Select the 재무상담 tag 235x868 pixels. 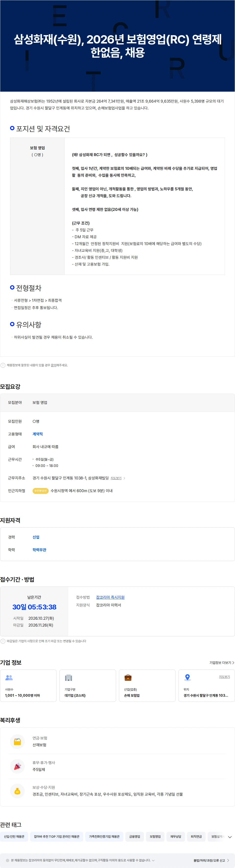pos(176,837)
